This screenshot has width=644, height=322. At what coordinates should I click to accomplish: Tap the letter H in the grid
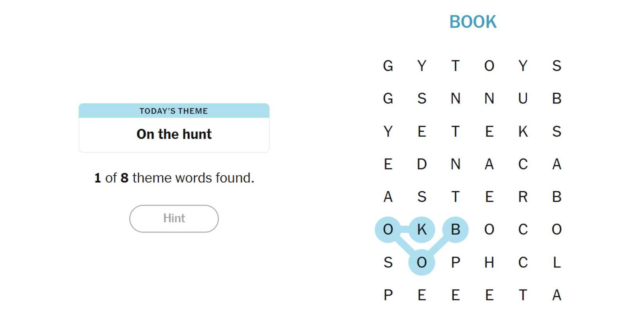point(489,262)
